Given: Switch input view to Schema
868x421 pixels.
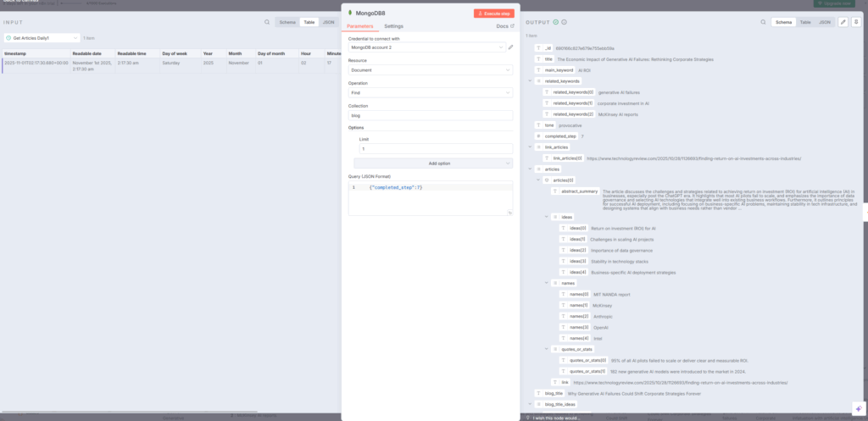Looking at the screenshot, I should pos(288,22).
